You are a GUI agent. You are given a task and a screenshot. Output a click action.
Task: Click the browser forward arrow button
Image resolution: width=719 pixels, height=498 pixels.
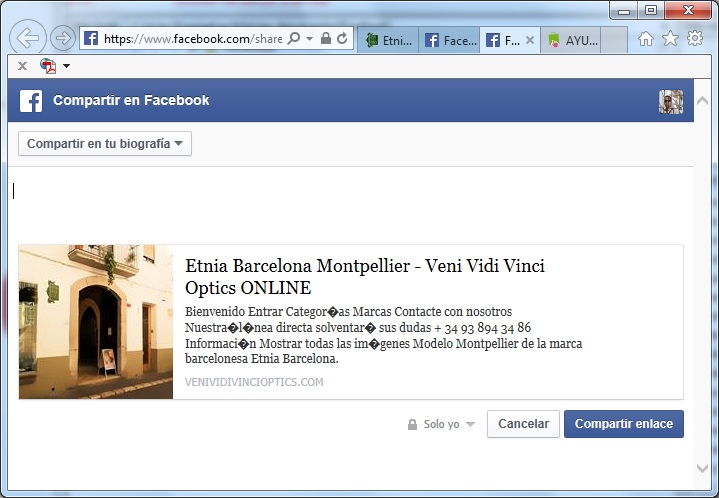point(62,38)
